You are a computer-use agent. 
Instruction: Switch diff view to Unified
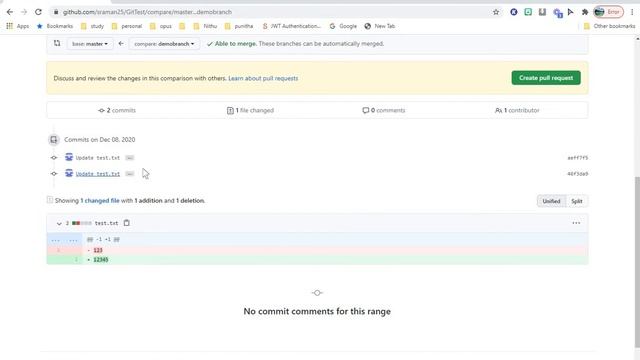coord(551,201)
